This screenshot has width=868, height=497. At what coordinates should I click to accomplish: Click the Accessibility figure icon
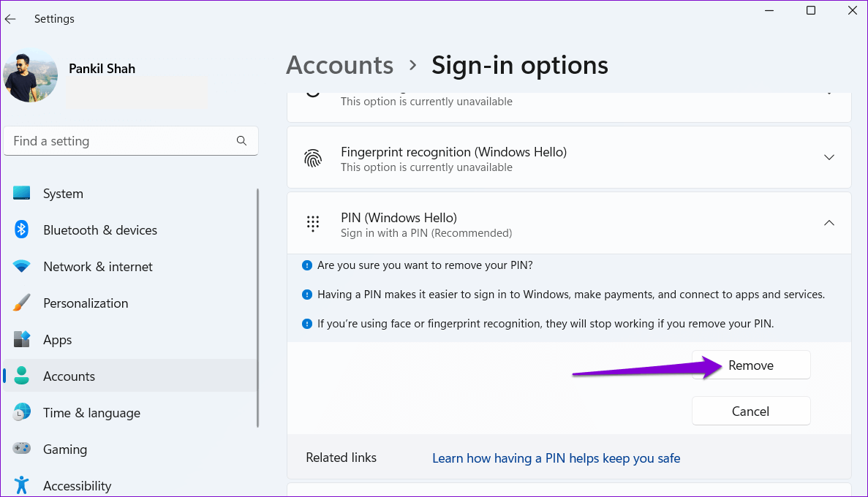[22, 485]
